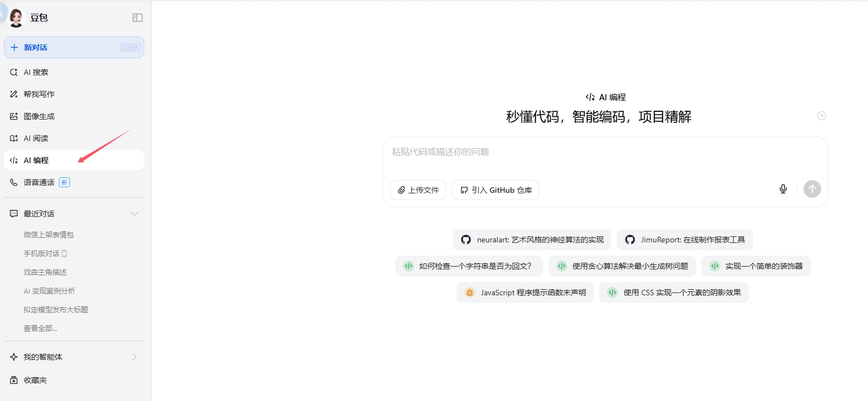Screen dimensions: 868x401
Task: Start a 语音通话 call
Action: click(39, 182)
